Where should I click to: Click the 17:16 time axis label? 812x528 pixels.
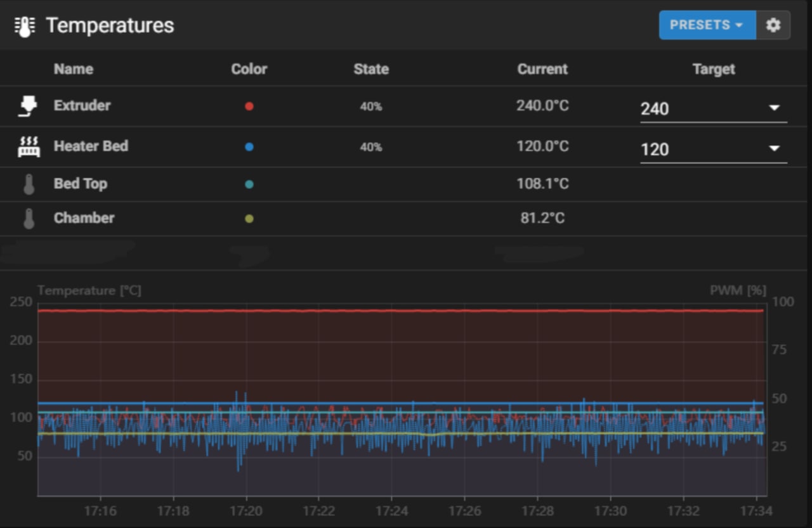click(100, 510)
